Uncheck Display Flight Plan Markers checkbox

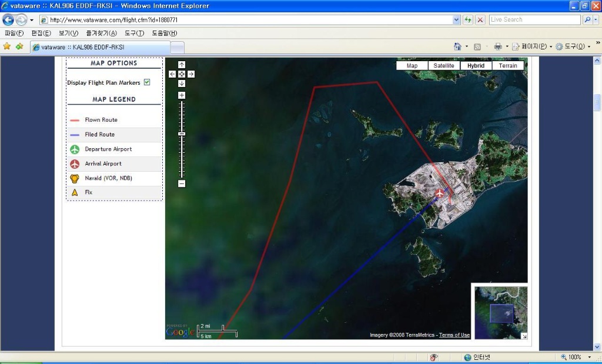click(x=147, y=82)
